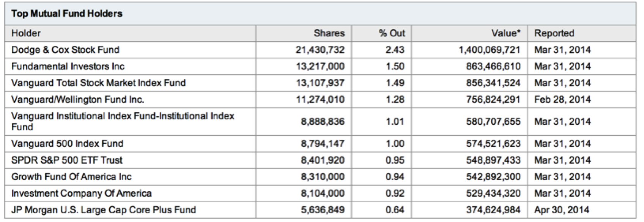Click the 1.28 percent out cell

click(395, 100)
